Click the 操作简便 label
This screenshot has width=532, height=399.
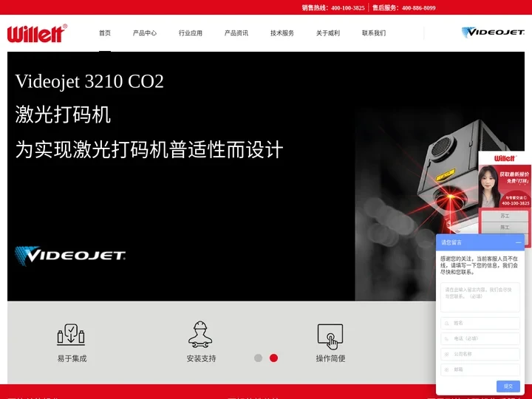[330, 358]
